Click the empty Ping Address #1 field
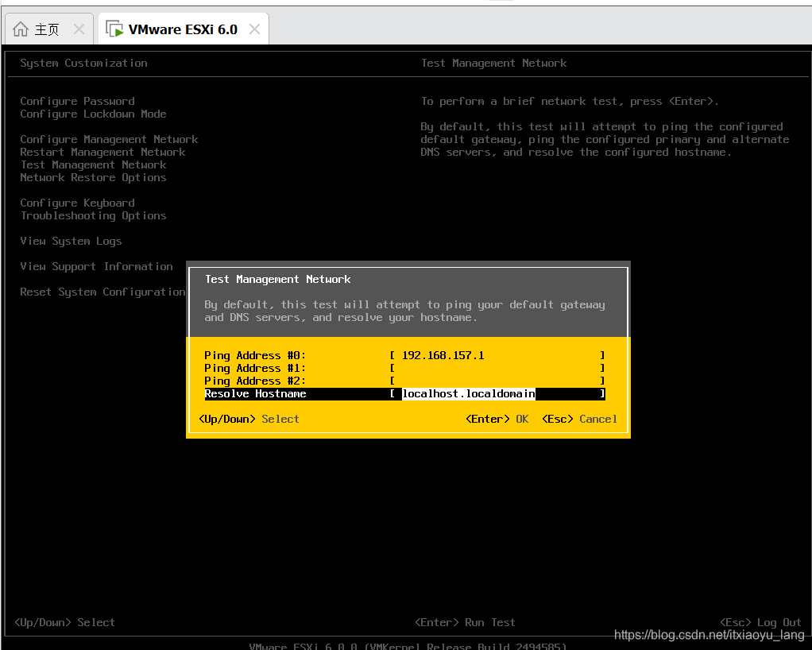The width and height of the screenshot is (812, 650). [497, 368]
